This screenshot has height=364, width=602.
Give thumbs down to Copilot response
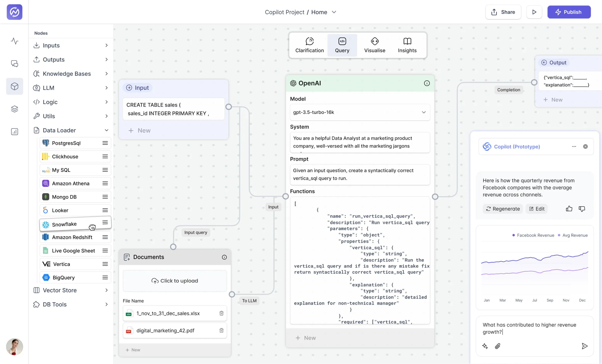coord(582,209)
